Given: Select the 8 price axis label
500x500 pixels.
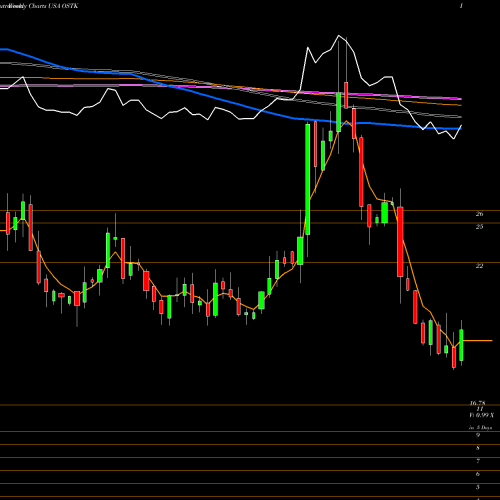Looking at the screenshot, I should click(478, 448).
